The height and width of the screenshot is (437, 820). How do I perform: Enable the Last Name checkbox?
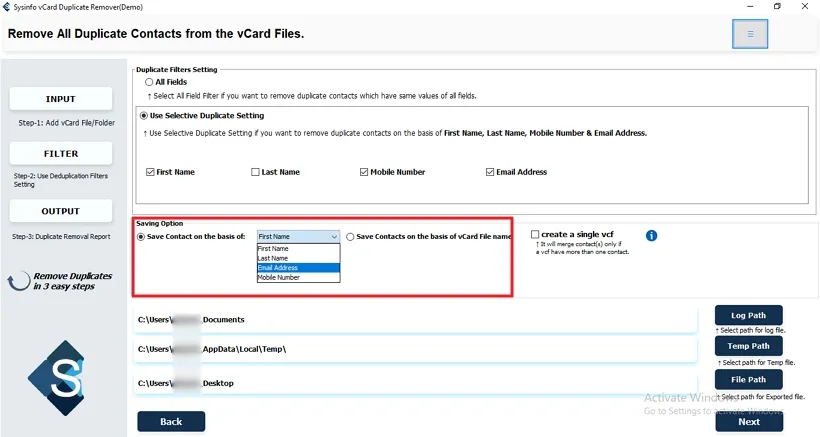[x=255, y=172]
